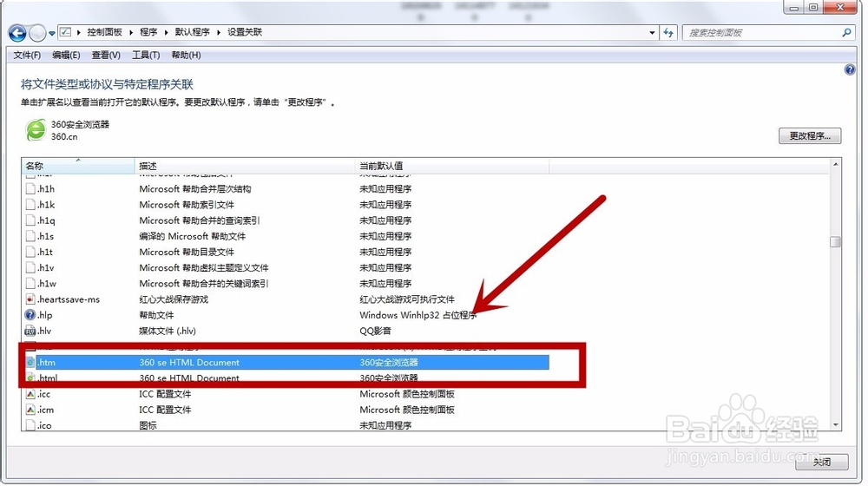The image size is (868, 486).
Task: Click the search magnifier icon
Action: (x=846, y=33)
